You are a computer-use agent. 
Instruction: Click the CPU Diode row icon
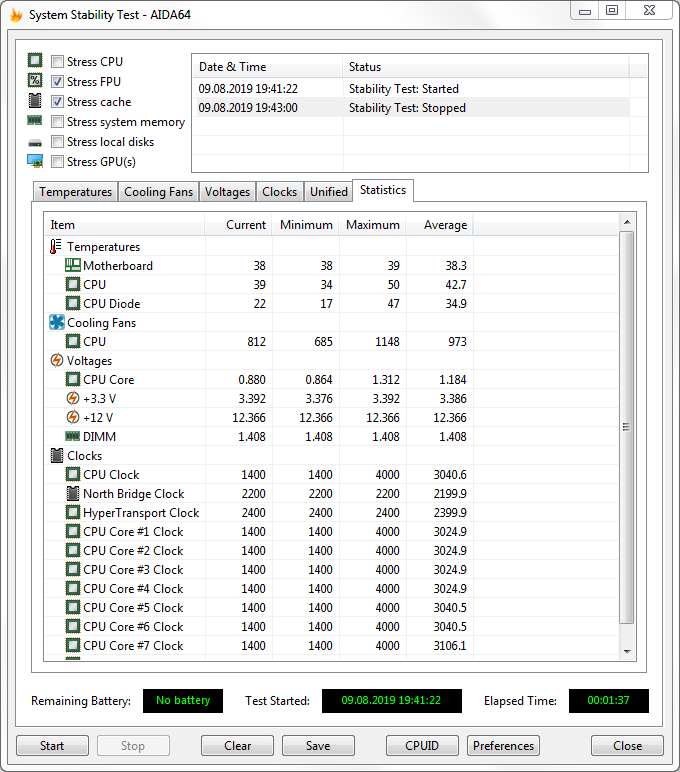[x=73, y=303]
